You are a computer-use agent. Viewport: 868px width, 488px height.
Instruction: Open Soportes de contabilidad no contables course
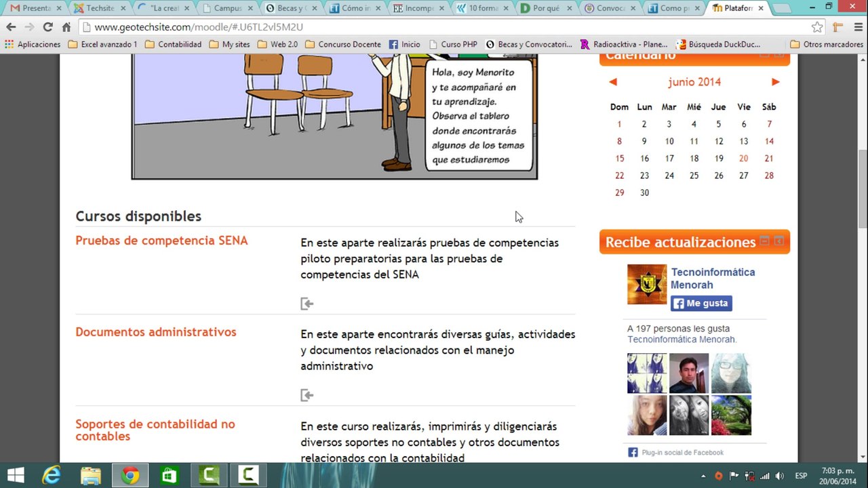tap(155, 430)
